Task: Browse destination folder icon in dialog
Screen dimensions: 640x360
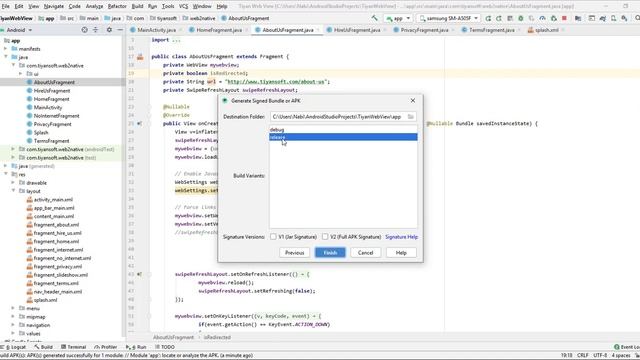Action: point(411,117)
